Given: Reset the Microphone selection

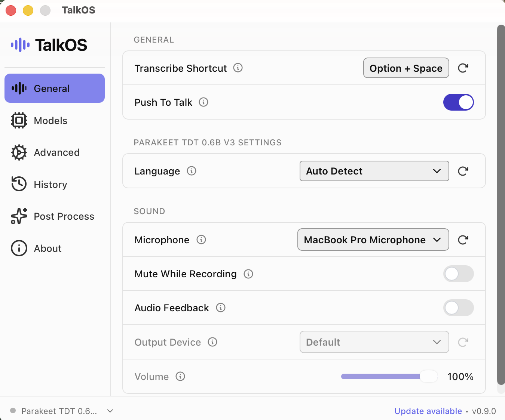Looking at the screenshot, I should (463, 240).
